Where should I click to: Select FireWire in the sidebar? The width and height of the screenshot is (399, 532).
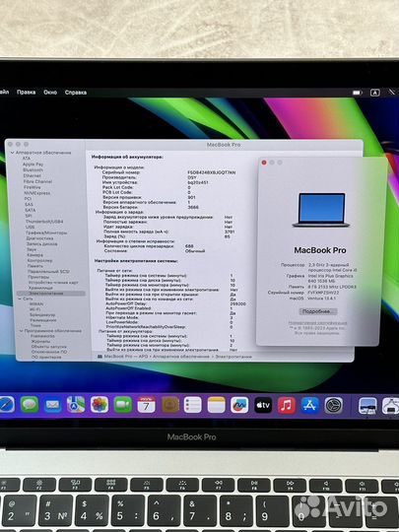33,187
